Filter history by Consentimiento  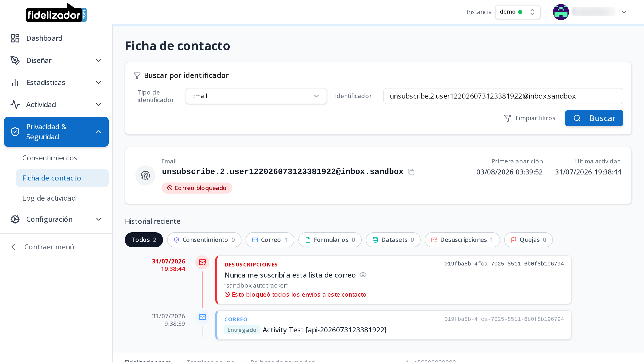click(204, 240)
